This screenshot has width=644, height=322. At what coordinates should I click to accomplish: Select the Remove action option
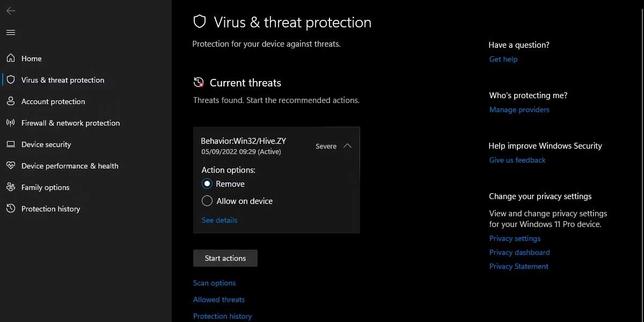tap(207, 184)
